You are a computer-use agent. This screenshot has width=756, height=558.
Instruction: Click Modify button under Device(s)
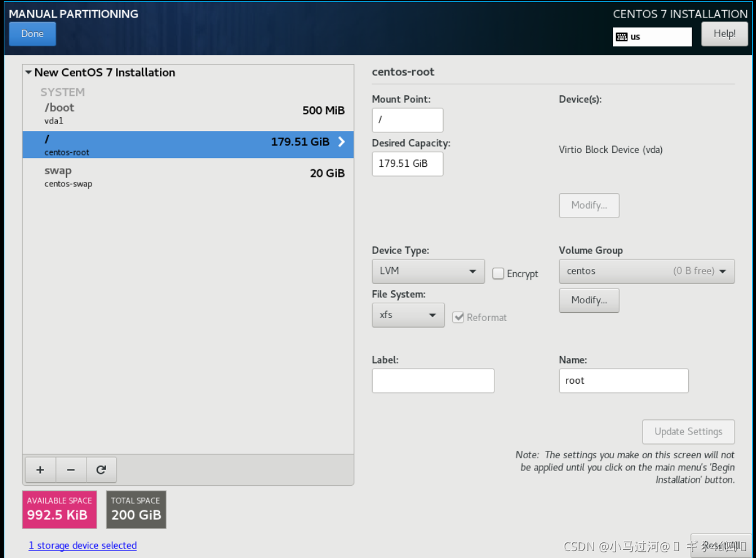click(588, 206)
